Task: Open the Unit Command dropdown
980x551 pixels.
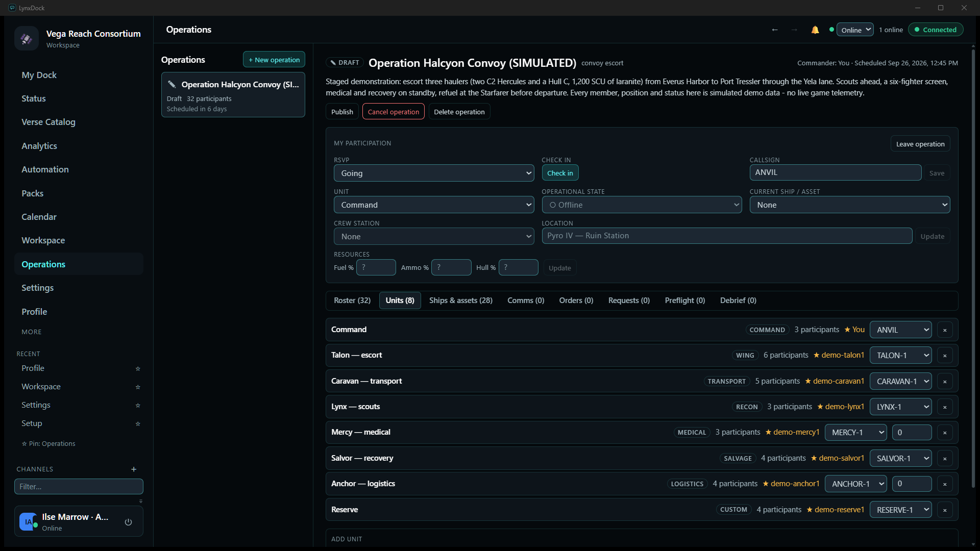Action: pos(434,205)
